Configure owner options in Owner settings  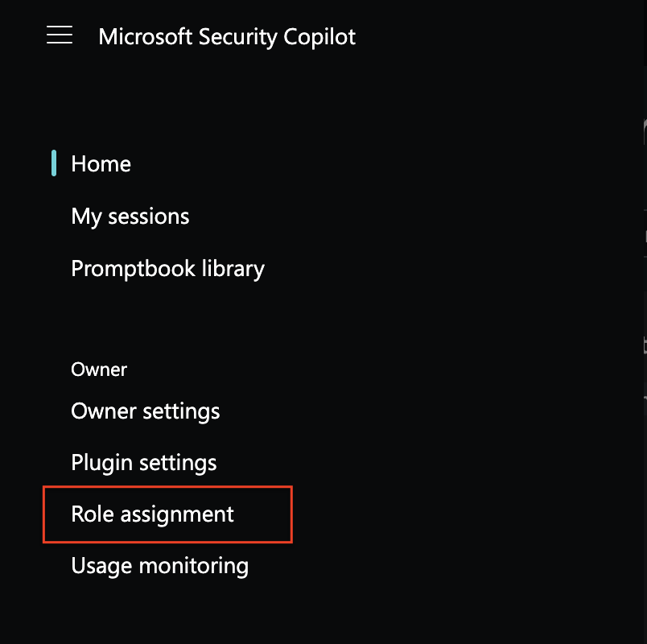pyautogui.click(x=145, y=411)
